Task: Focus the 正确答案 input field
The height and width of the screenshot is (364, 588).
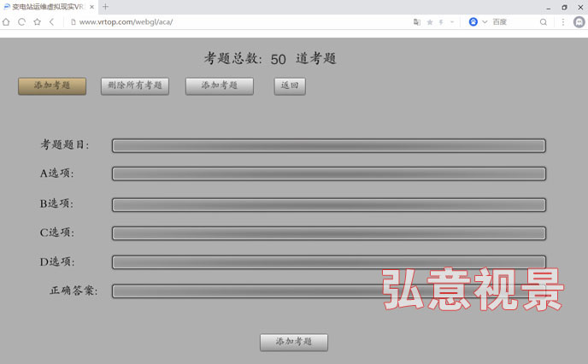Action: [x=329, y=291]
